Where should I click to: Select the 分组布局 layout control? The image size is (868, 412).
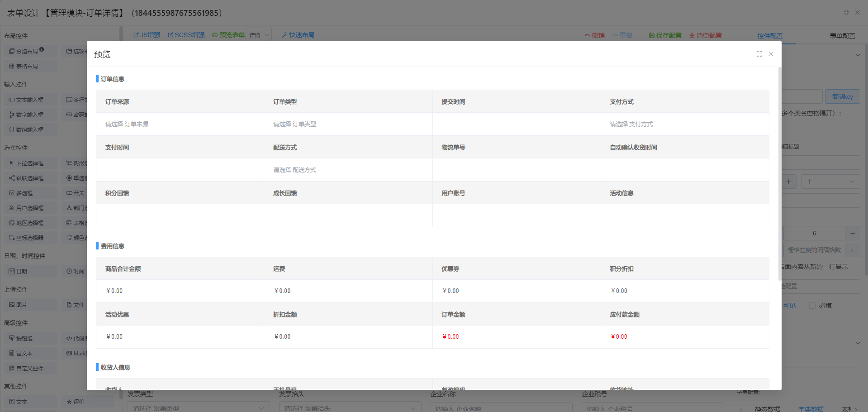(x=25, y=51)
